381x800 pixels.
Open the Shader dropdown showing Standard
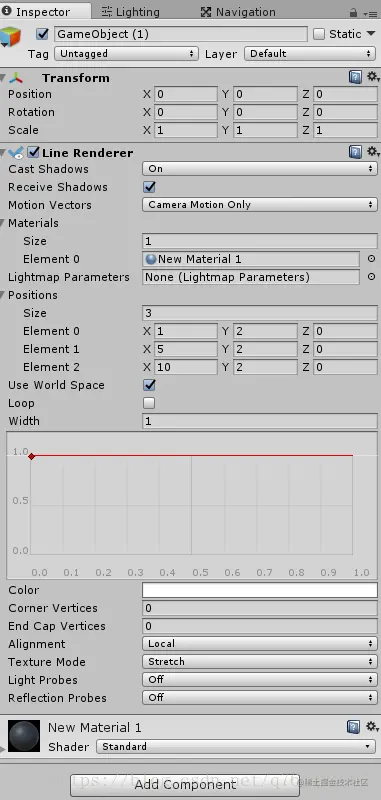236,746
